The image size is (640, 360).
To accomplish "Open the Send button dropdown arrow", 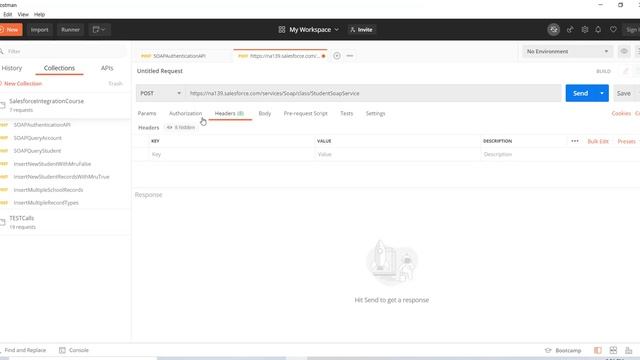I will coord(602,93).
